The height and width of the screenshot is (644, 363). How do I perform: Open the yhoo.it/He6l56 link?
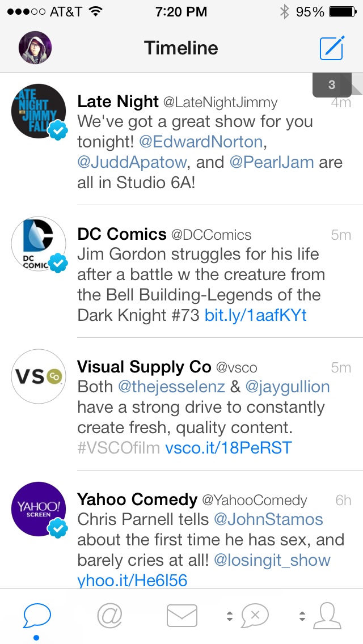(132, 579)
